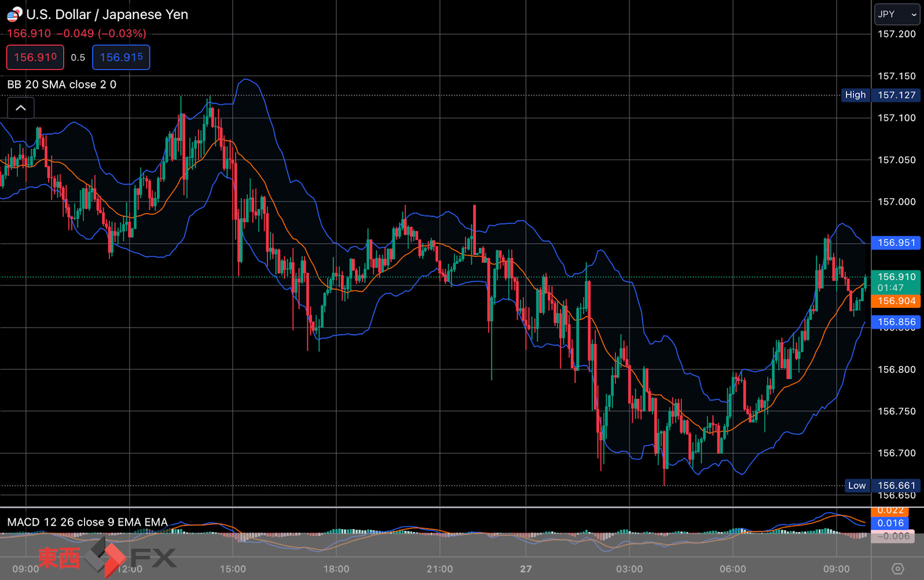Select the MACD 12 26 close indicator label
The height and width of the screenshot is (580, 924).
pos(87,522)
